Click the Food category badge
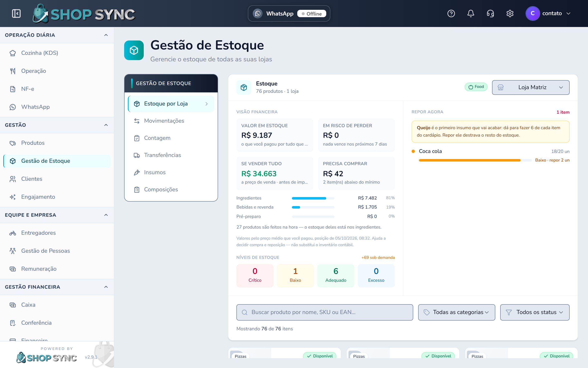This screenshot has height=368, width=588. (x=476, y=87)
